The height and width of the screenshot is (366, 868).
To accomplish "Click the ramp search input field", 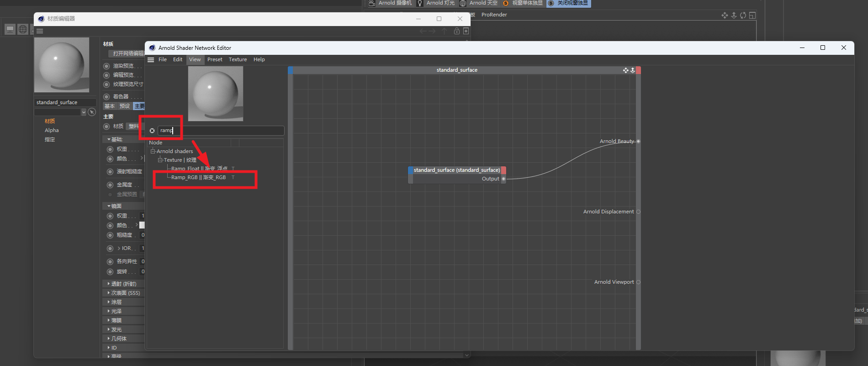I will click(x=221, y=131).
